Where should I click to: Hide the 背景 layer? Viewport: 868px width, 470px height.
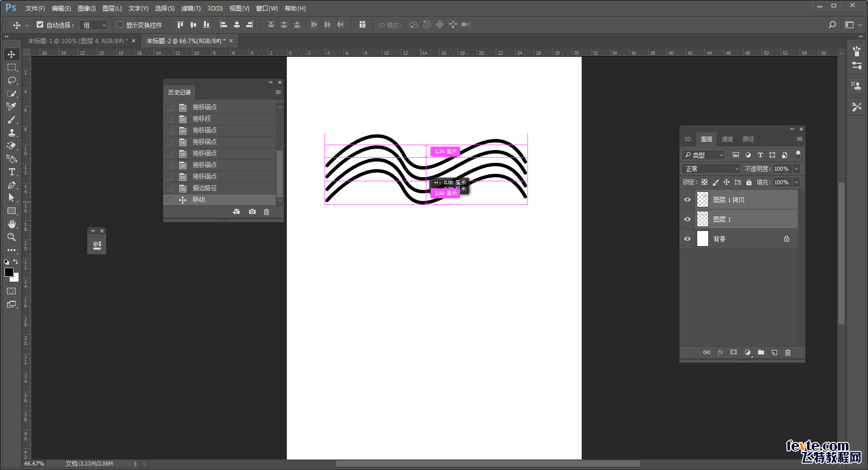[x=687, y=239]
